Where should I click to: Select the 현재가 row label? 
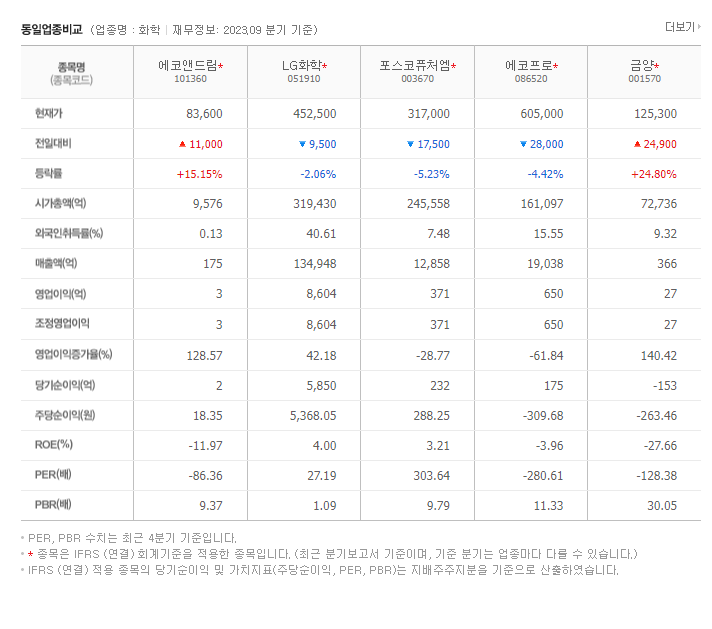[x=48, y=113]
